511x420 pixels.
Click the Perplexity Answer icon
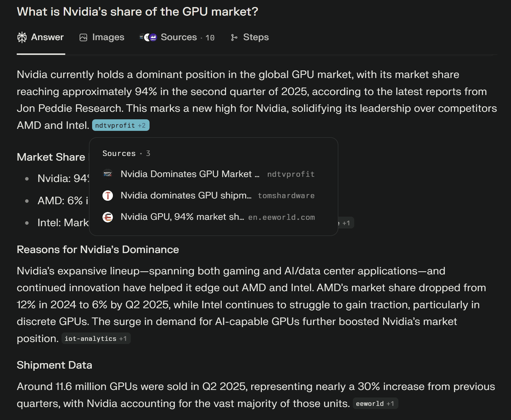22,37
